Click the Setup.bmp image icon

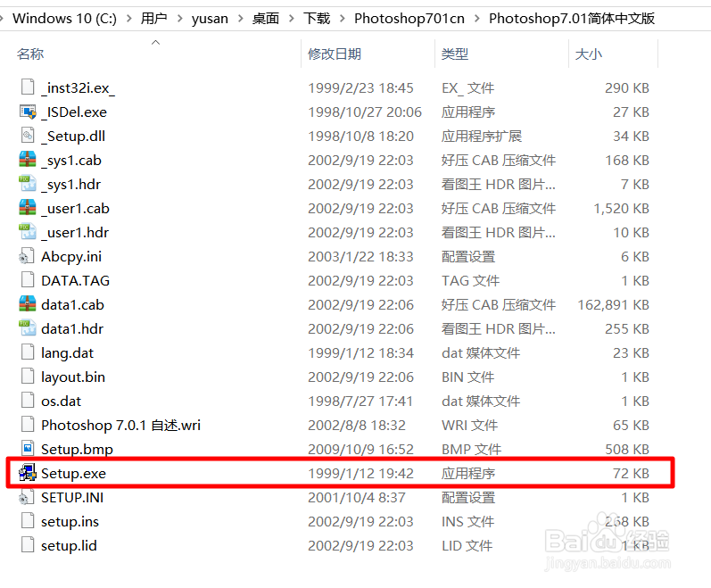(28, 449)
